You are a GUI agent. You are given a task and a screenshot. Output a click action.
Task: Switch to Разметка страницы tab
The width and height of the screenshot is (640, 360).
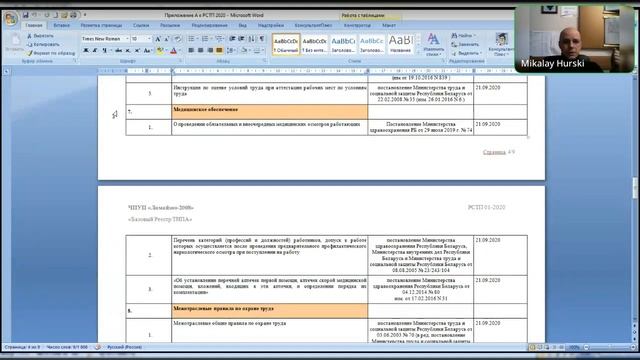[x=101, y=25]
